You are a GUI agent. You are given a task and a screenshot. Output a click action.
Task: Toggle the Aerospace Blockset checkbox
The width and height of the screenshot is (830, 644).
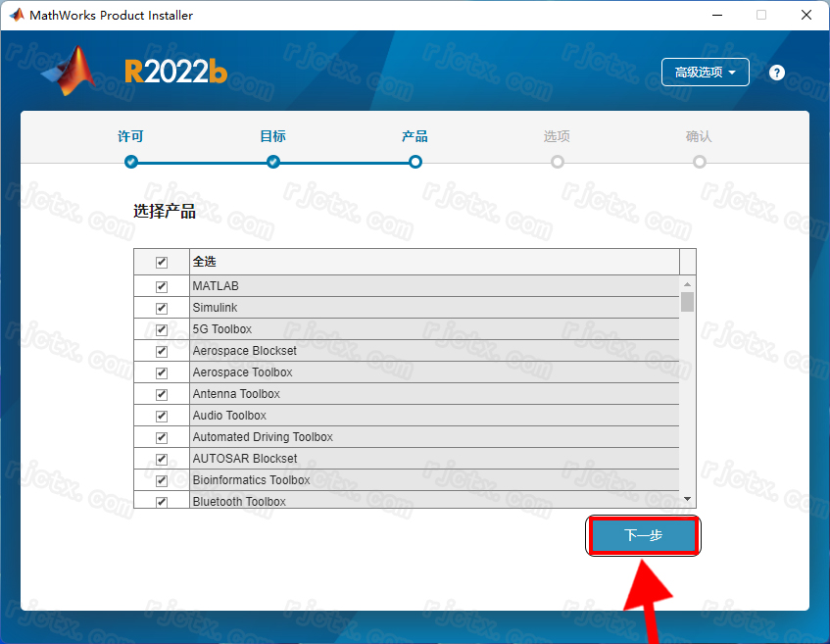[162, 351]
